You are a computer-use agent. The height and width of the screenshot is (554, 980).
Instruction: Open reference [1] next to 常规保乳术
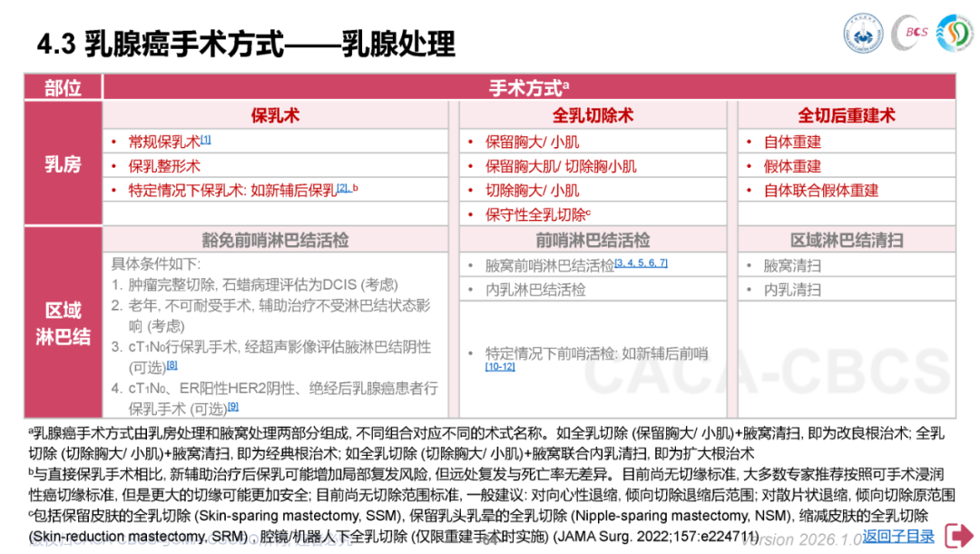[206, 139]
